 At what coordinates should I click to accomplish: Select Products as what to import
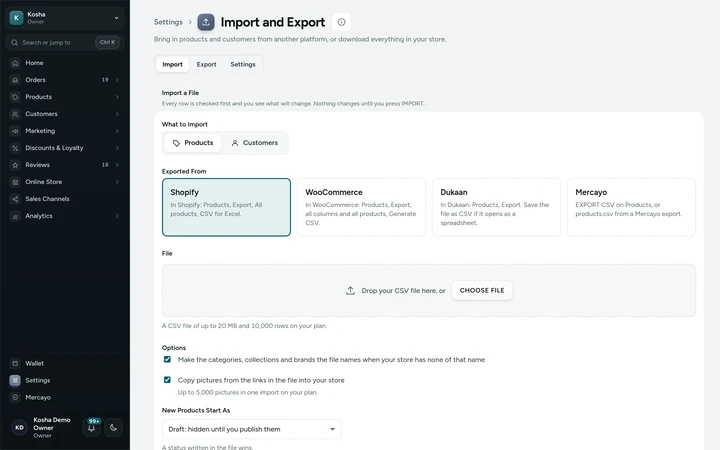pyautogui.click(x=193, y=143)
